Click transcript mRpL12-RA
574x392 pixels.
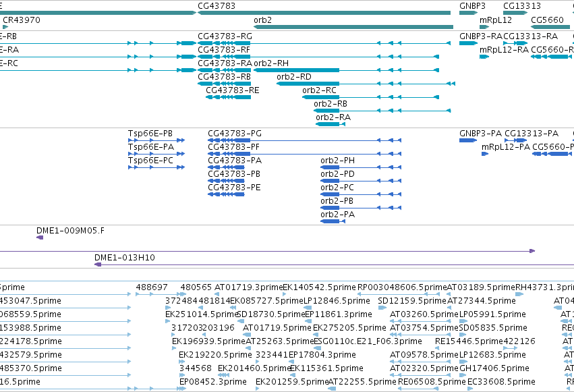tap(504, 50)
